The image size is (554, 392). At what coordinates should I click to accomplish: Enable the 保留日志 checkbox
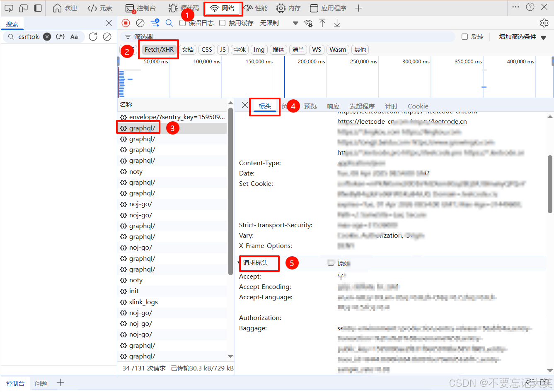tap(182, 23)
